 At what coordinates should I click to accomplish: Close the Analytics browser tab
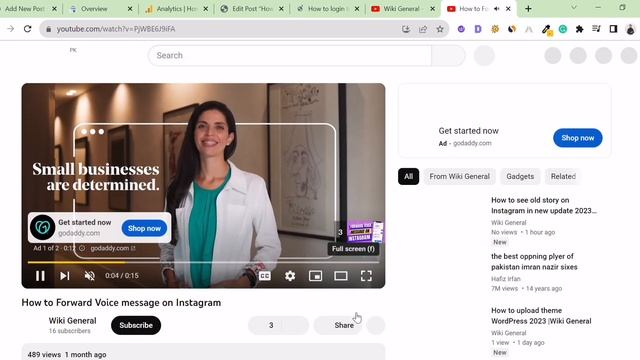205,9
